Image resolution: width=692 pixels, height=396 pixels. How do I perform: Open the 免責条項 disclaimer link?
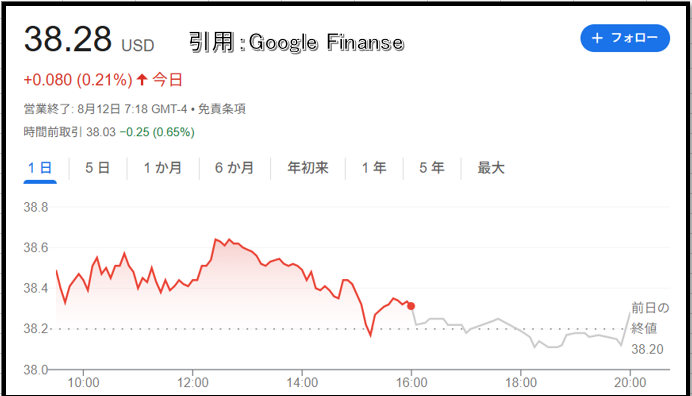222,109
